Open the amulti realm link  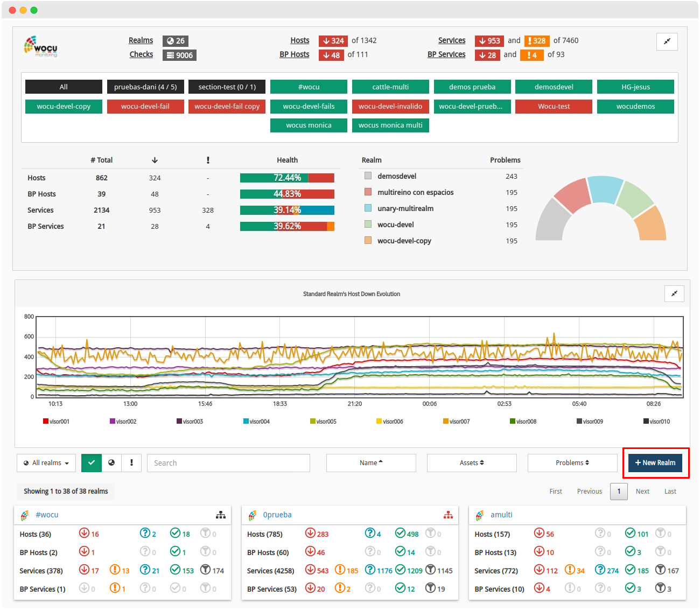(501, 515)
